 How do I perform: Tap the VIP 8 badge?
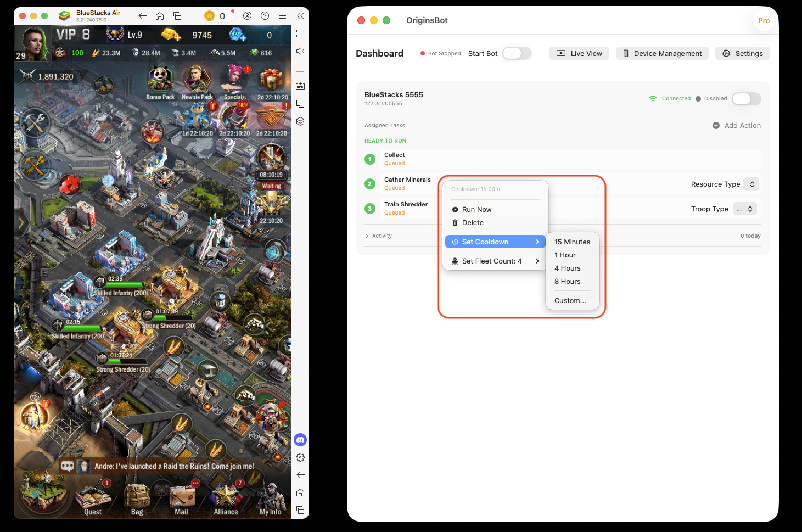tap(73, 35)
